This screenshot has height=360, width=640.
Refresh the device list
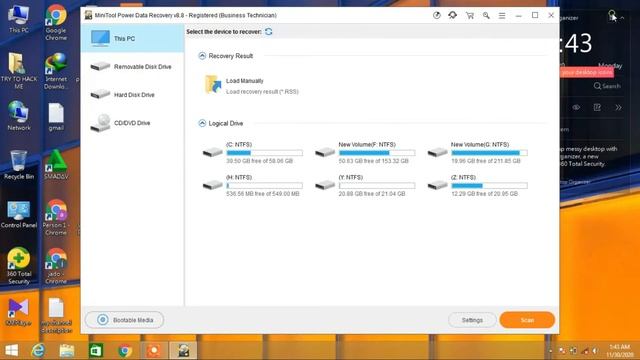point(269,31)
